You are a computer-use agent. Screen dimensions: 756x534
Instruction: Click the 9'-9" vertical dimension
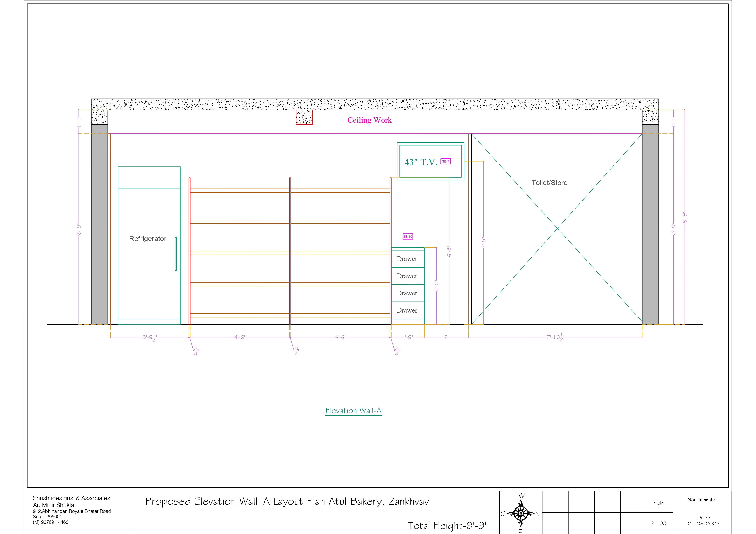pos(685,217)
